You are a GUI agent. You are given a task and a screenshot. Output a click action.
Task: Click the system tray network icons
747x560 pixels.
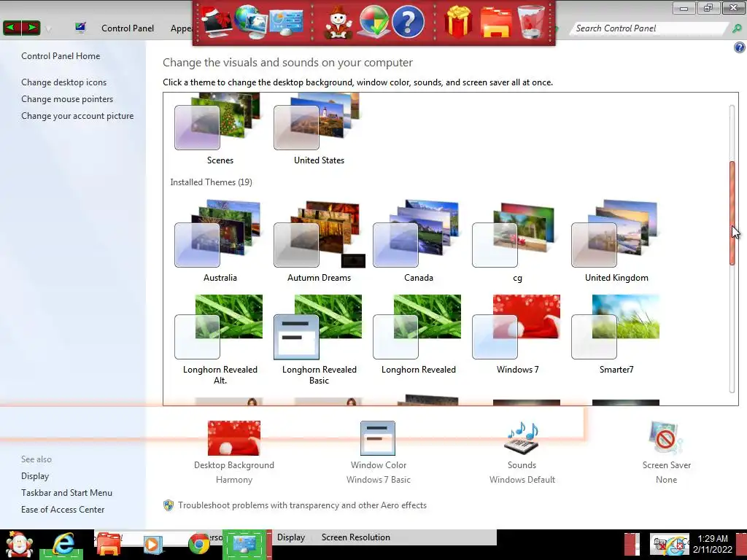click(x=670, y=545)
